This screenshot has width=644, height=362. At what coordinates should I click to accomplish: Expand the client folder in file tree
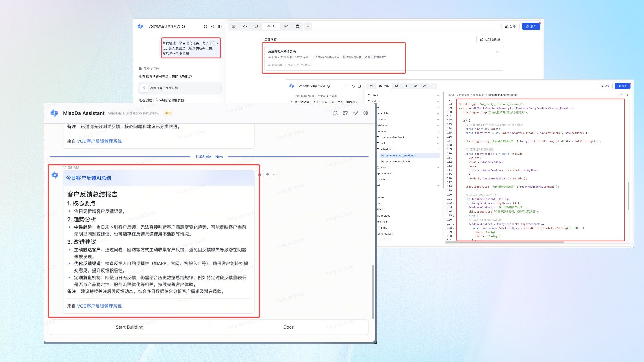438,95
